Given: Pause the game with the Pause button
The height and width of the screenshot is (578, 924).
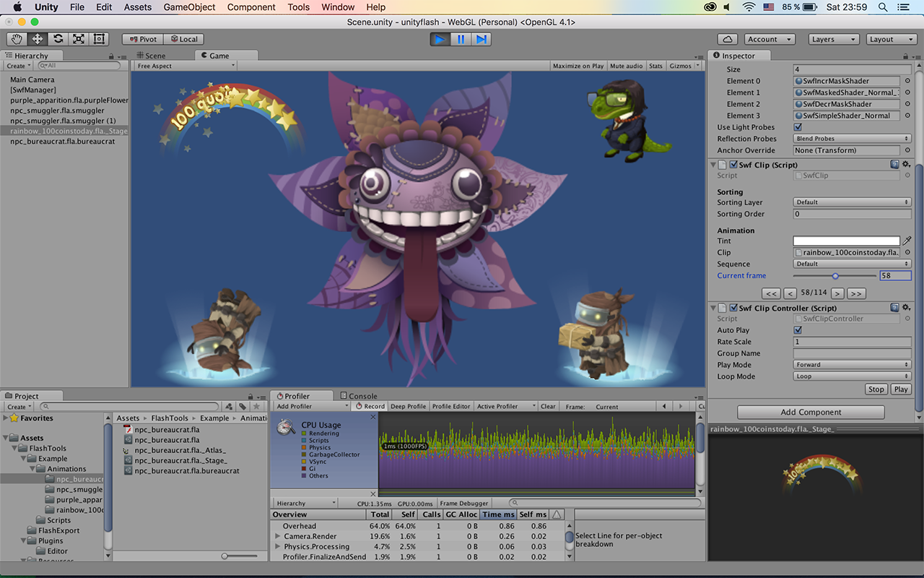Looking at the screenshot, I should pyautogui.click(x=461, y=39).
